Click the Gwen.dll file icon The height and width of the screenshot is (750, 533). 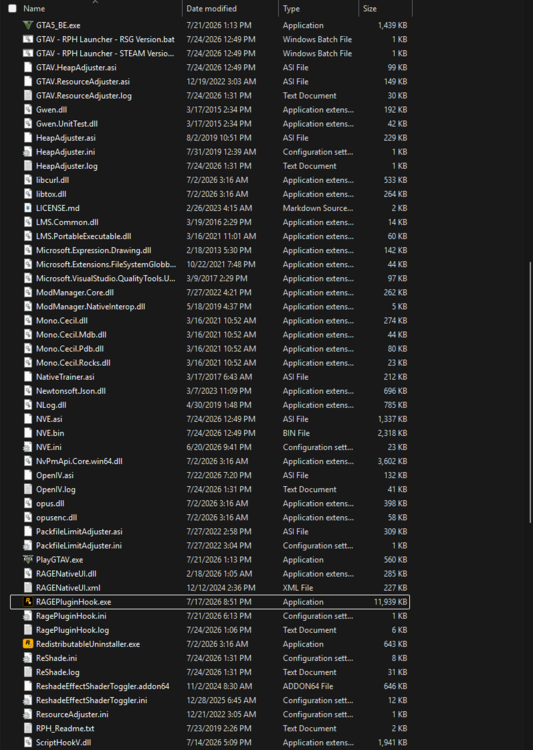tap(28, 110)
